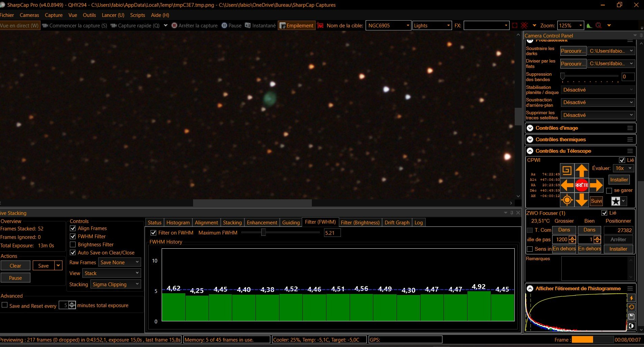Screen dimensions: 644x347
Task: Click the orange crosshair target icon
Action: click(567, 200)
